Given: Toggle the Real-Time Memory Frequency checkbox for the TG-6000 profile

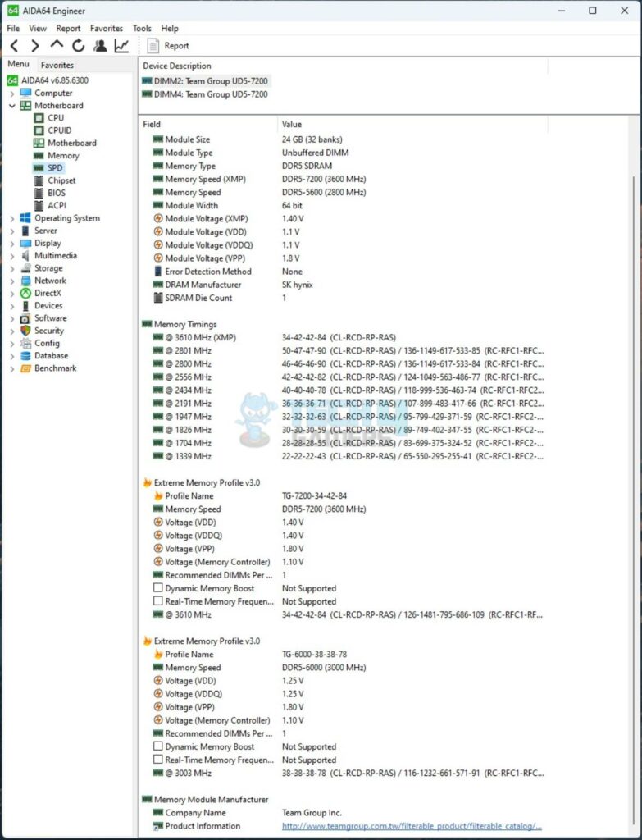Looking at the screenshot, I should (158, 759).
